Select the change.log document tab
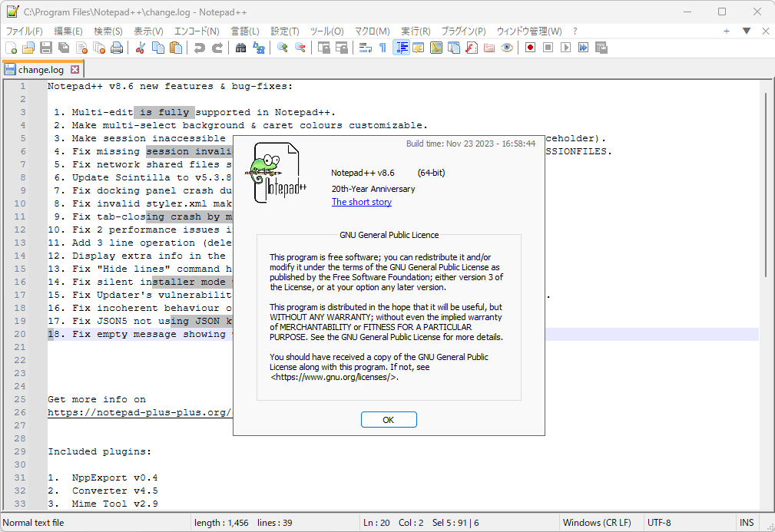The height and width of the screenshot is (532, 775). pos(38,68)
